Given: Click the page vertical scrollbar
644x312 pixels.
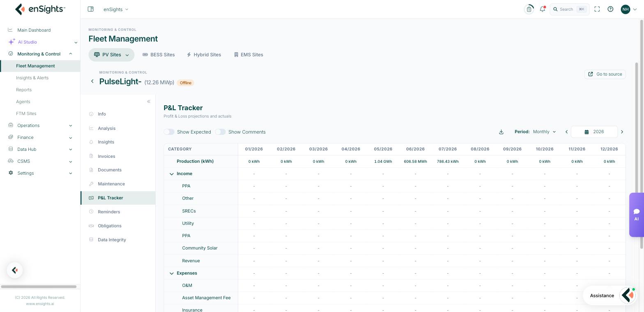Looking at the screenshot, I should click(642, 134).
